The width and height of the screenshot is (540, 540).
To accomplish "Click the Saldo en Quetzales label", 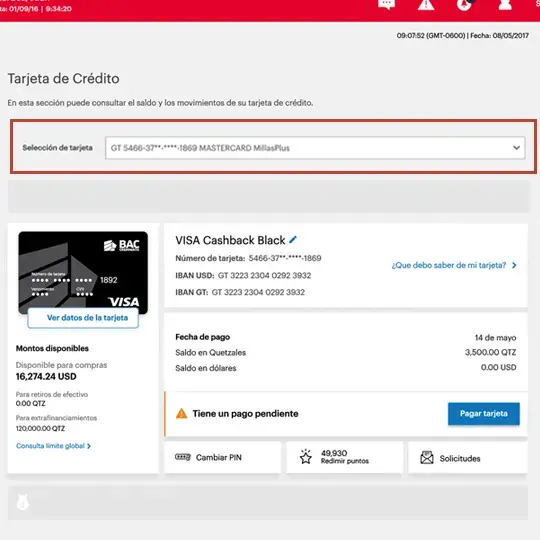I will tap(210, 353).
